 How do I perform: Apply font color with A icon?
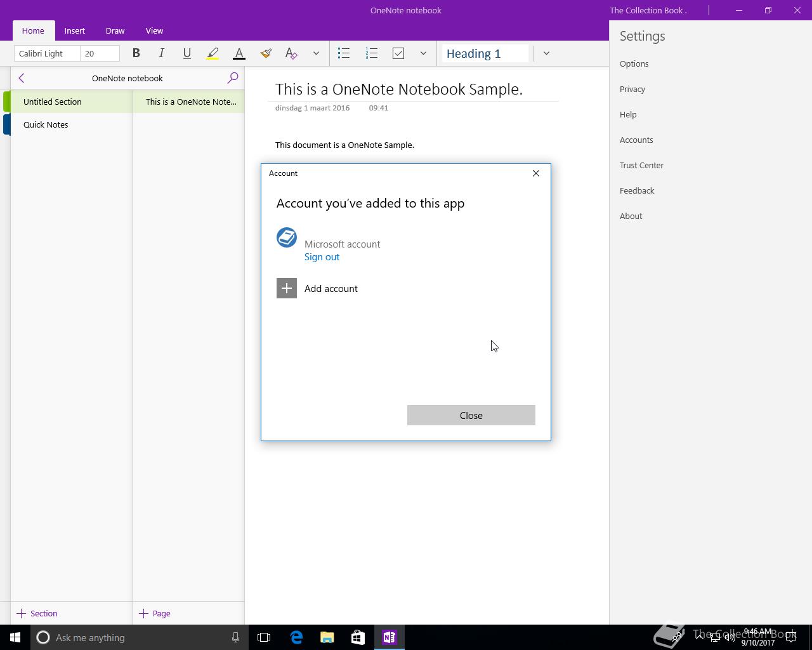tap(239, 53)
